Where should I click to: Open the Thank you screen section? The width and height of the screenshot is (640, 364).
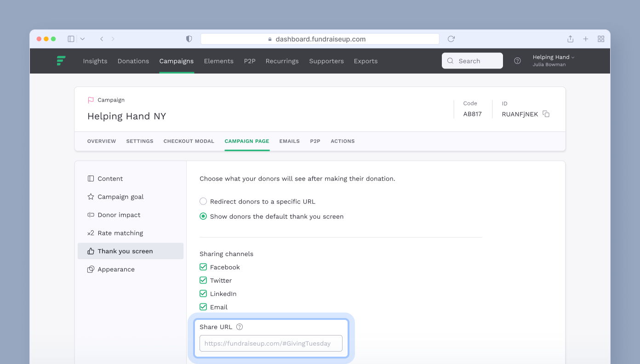pyautogui.click(x=131, y=251)
